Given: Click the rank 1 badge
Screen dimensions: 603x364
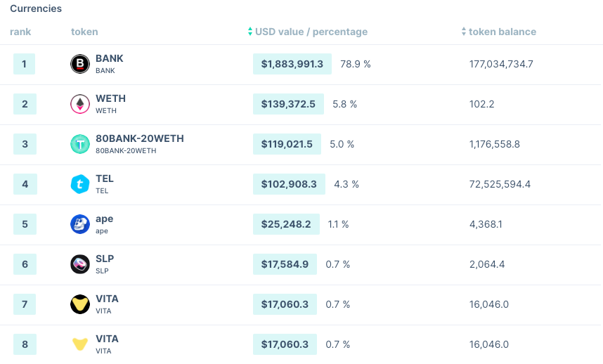Looking at the screenshot, I should (24, 65).
